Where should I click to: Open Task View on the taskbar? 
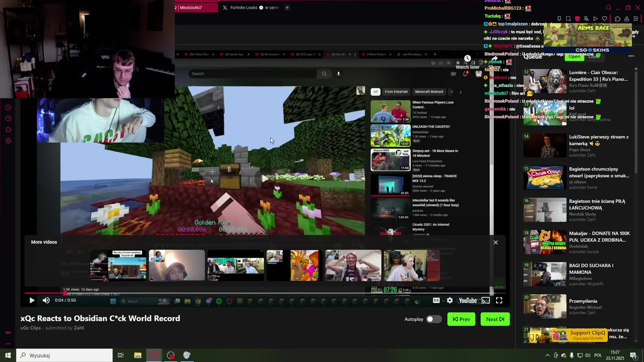[x=121, y=355]
